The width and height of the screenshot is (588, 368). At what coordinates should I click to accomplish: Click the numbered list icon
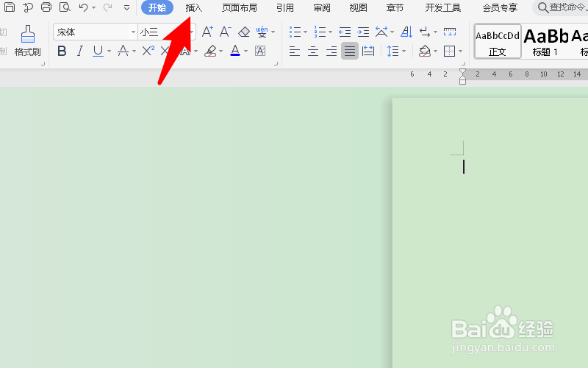(320, 32)
